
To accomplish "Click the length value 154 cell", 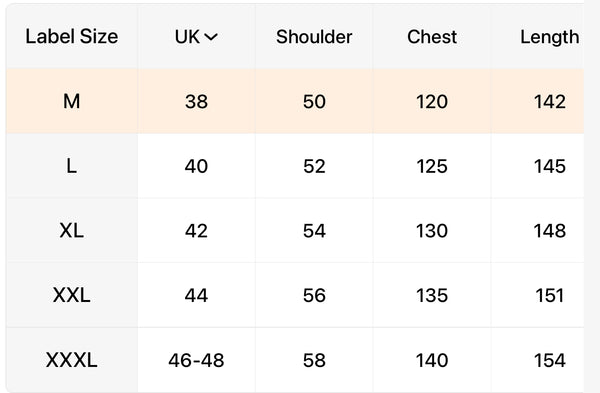I will pyautogui.click(x=550, y=360).
